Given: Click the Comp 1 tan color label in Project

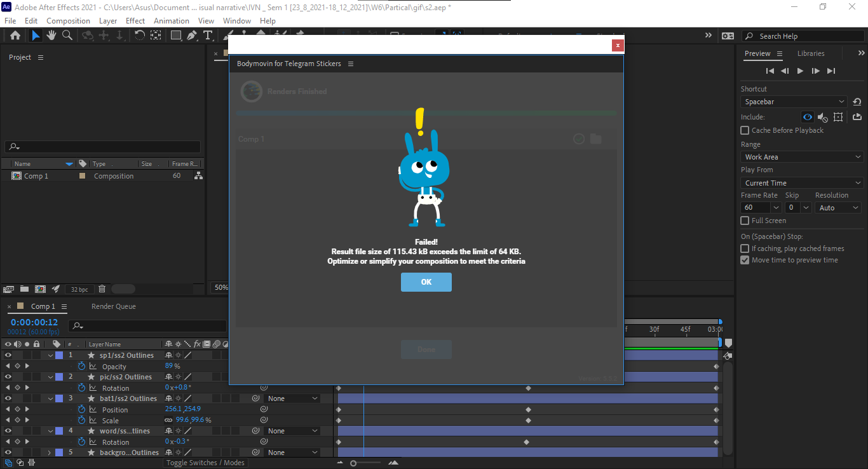Looking at the screenshot, I should click(x=82, y=176).
